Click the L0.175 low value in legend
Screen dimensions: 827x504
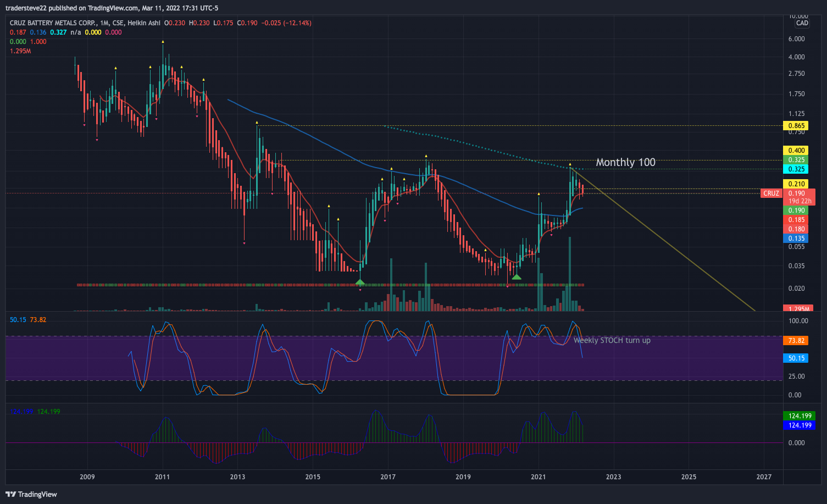coord(223,23)
